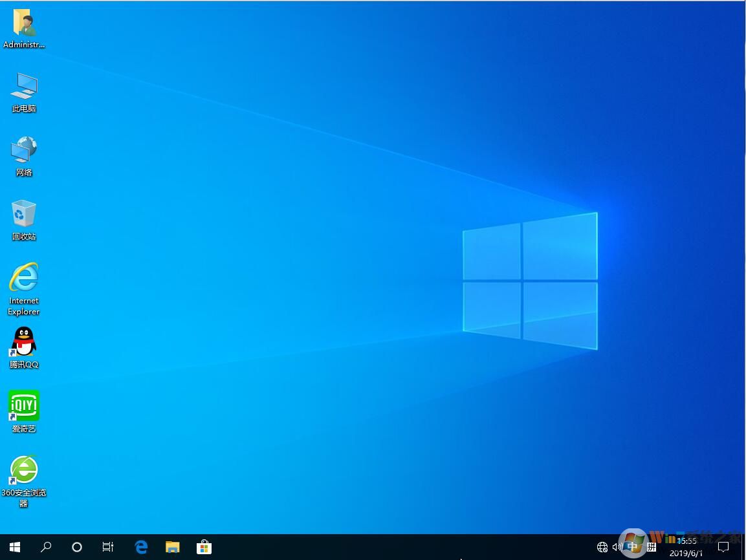The height and width of the screenshot is (560, 746).
Task: Open Microsoft Store from taskbar
Action: pos(204,547)
